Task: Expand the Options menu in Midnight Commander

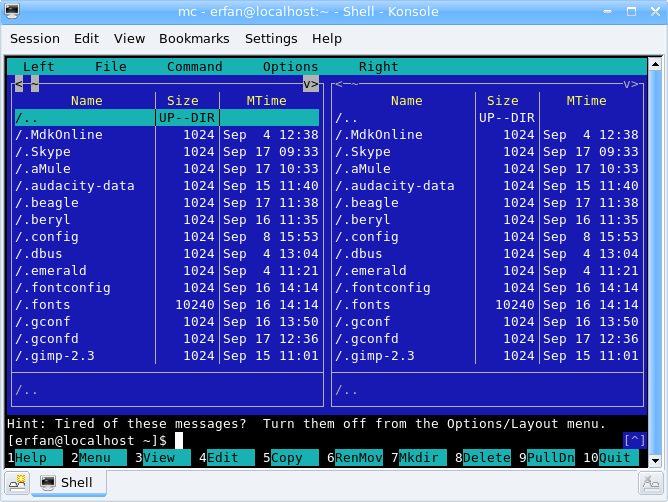Action: (290, 67)
